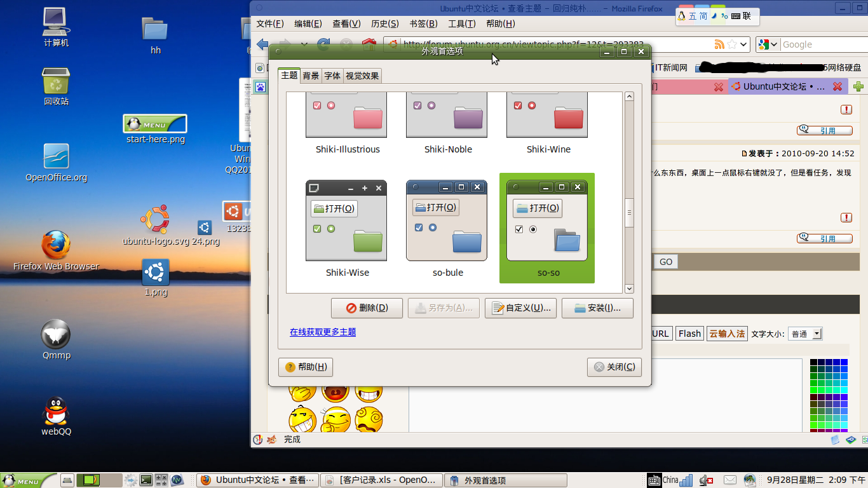Toggle checkbox in Shiki-Wine preview
The image size is (868, 488).
pyautogui.click(x=518, y=105)
